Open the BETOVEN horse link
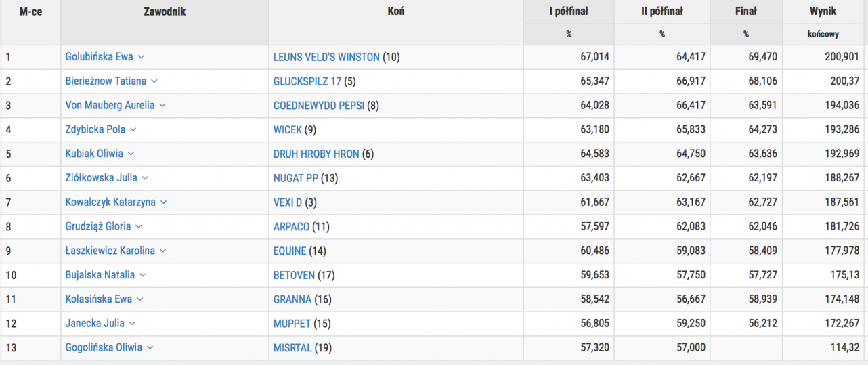This screenshot has height=365, width=868. 294,276
